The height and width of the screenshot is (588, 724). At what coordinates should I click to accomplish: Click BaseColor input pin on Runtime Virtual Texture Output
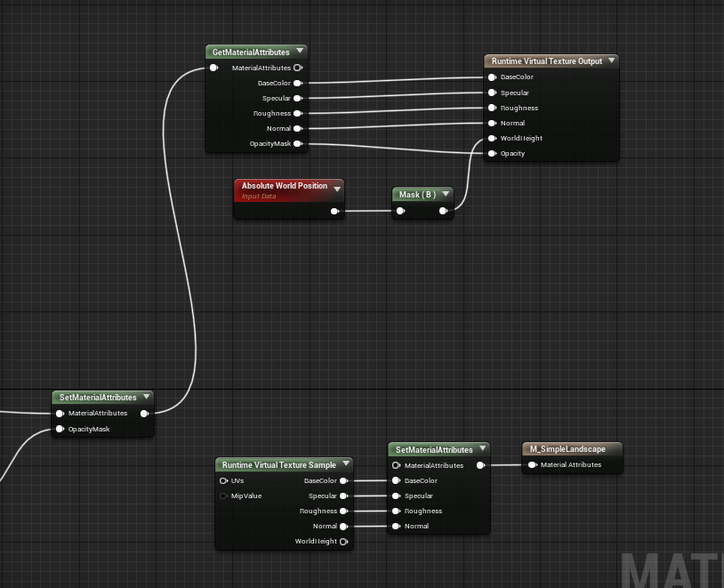pos(492,77)
